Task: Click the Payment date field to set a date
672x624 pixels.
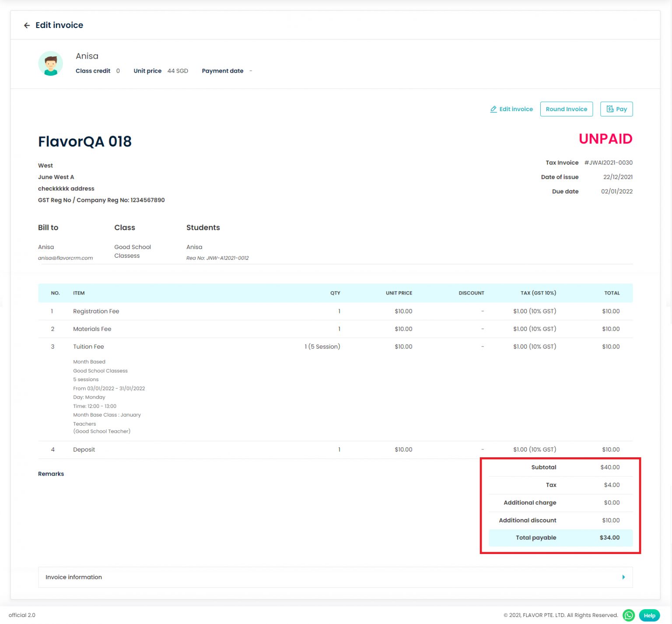Action: point(251,70)
